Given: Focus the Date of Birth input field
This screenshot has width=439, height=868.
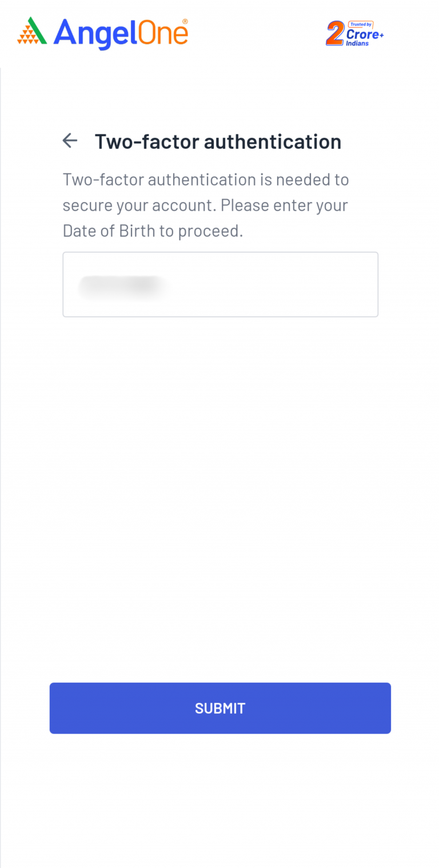Looking at the screenshot, I should pyautogui.click(x=220, y=284).
